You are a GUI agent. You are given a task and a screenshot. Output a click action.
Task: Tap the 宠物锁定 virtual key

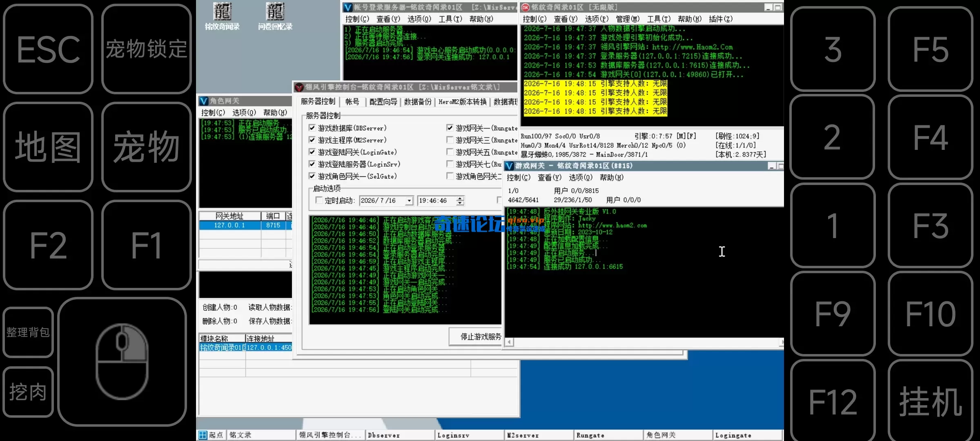pos(147,49)
